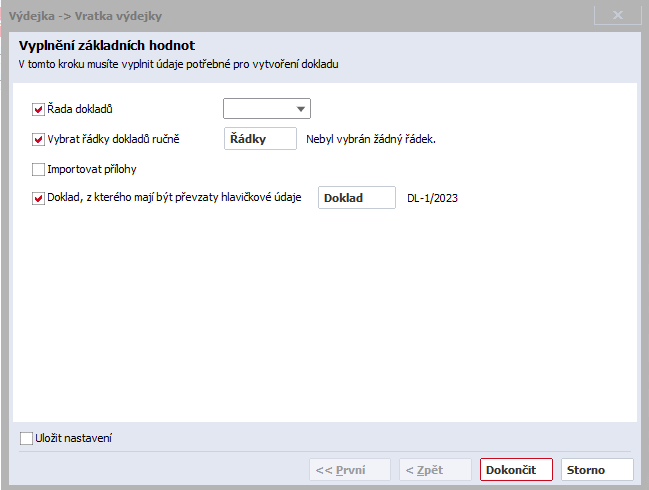649x490 pixels.
Task: Open the Řada dokladů dropdown arrow
Action: [301, 109]
